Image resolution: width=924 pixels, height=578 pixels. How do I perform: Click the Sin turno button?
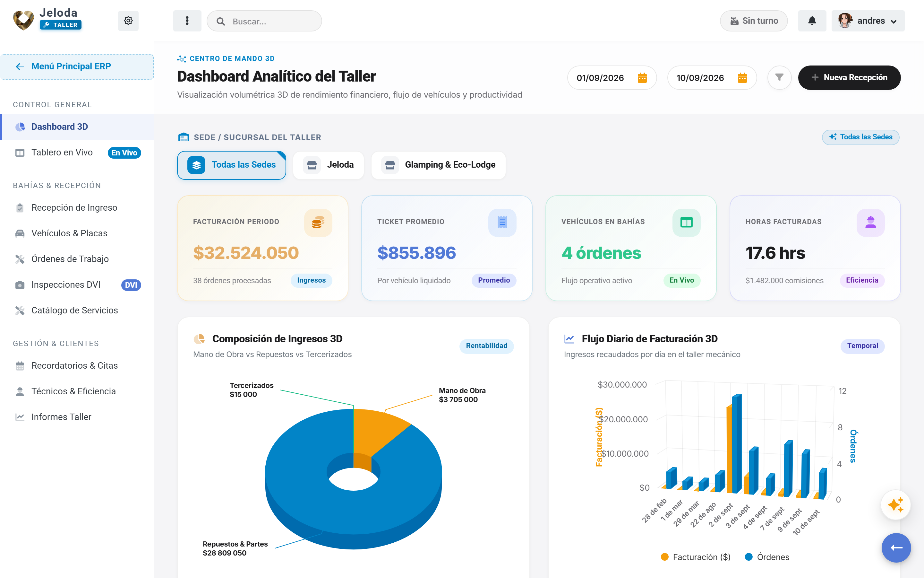[x=754, y=21]
